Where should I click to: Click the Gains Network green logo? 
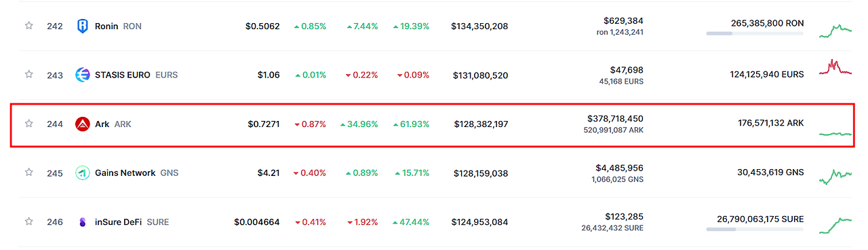[x=83, y=173]
